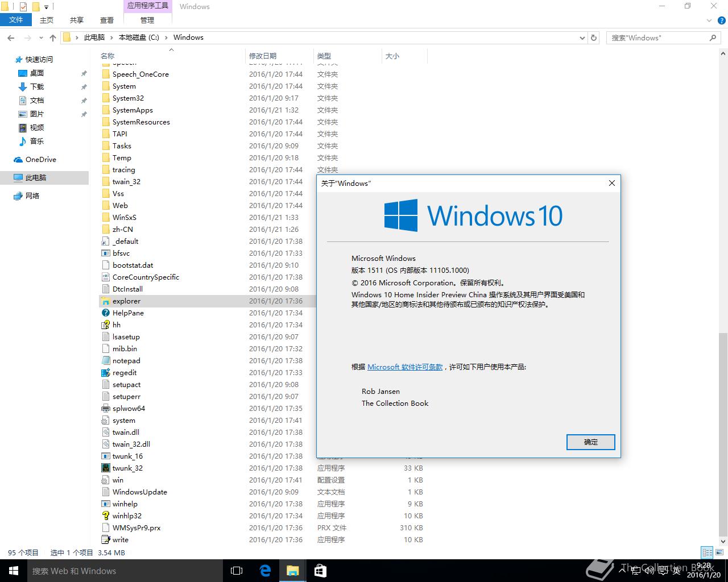Switch to the 查看 ribbon tab
728x582 pixels.
point(107,20)
